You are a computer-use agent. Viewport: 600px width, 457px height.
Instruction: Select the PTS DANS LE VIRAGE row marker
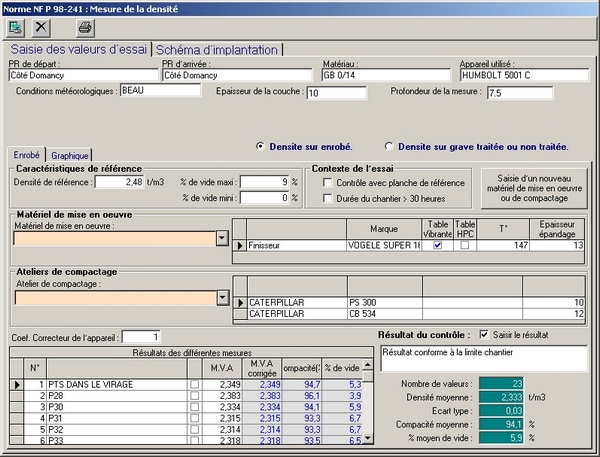(x=14, y=384)
